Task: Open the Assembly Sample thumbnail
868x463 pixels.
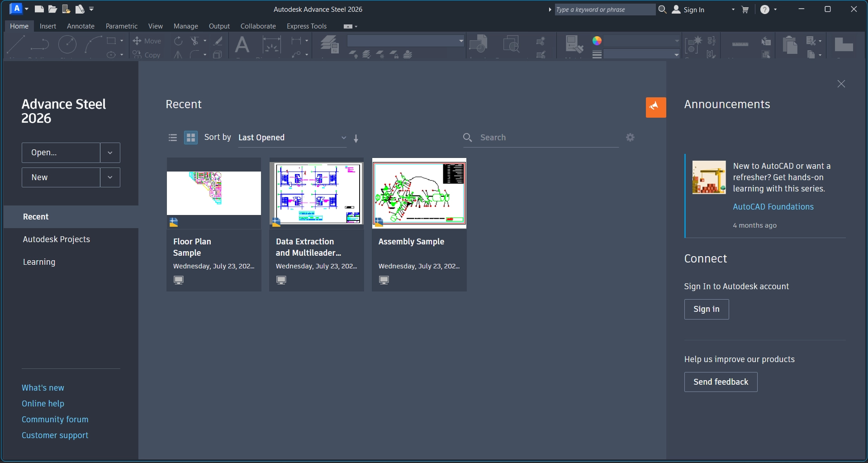Action: pos(419,193)
